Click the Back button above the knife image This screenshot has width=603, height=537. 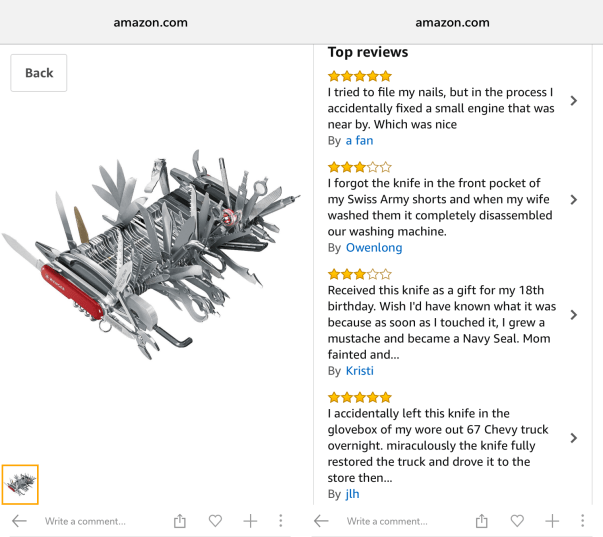pos(39,73)
